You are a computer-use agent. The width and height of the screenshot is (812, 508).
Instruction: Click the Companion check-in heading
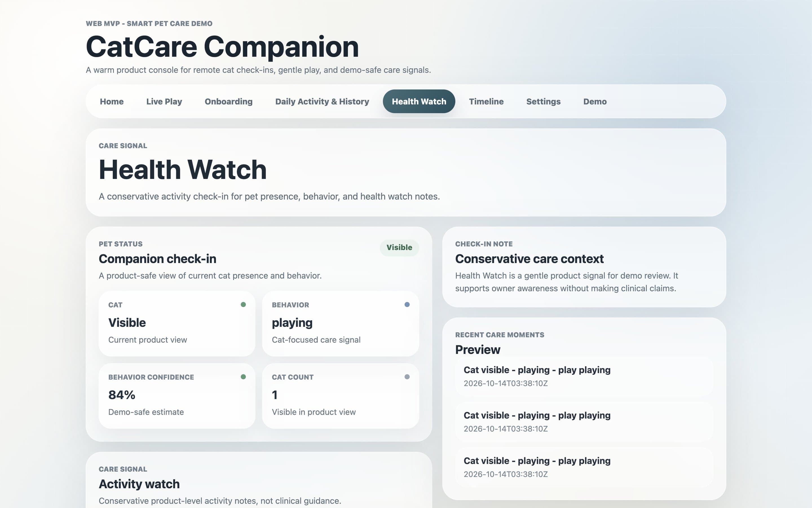157,259
